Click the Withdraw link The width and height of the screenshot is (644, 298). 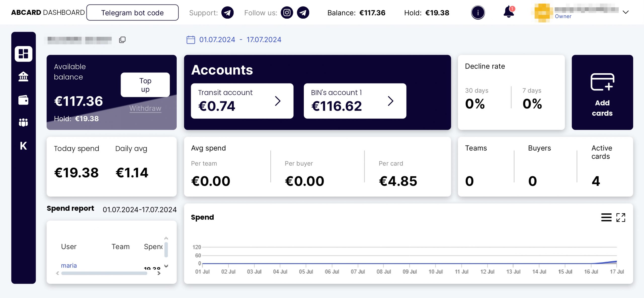click(x=145, y=108)
